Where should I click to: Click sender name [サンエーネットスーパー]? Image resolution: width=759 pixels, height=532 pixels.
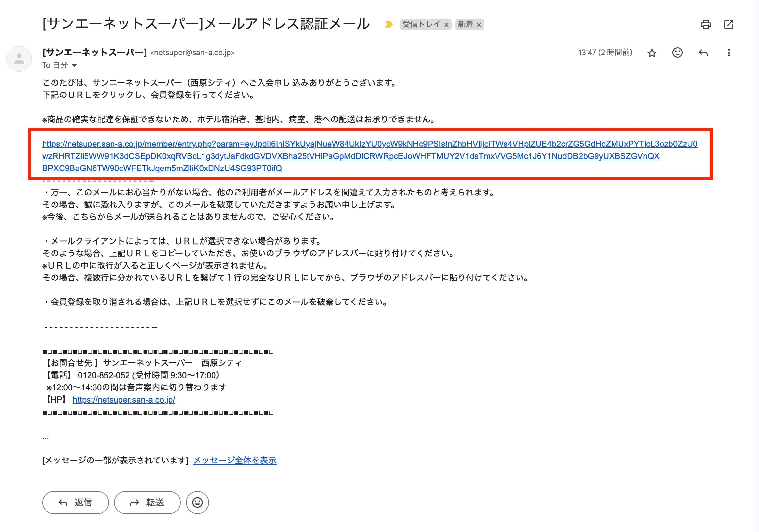coord(95,53)
